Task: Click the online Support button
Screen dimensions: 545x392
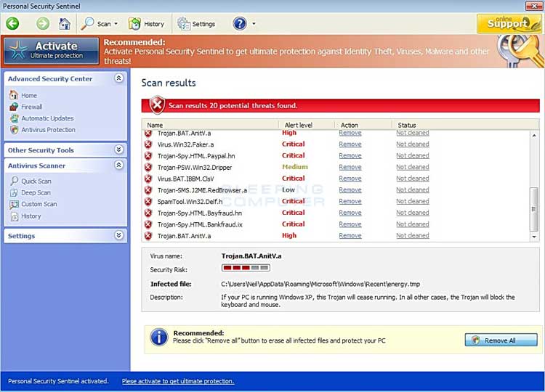Action: click(509, 24)
